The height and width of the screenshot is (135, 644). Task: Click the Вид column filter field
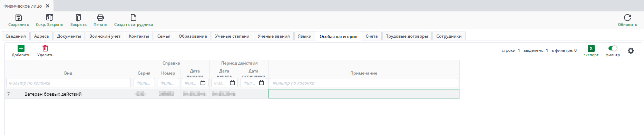click(x=68, y=83)
